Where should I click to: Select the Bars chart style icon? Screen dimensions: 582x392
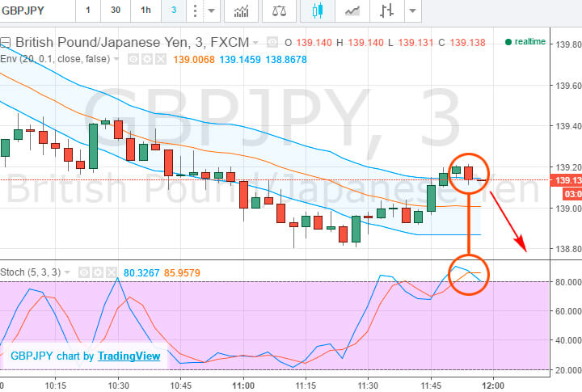point(386,11)
